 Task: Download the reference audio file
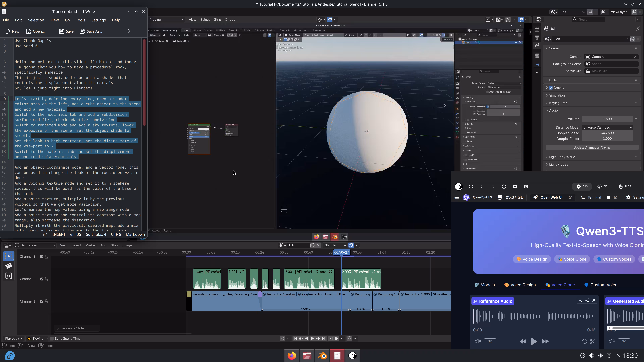pos(580,300)
